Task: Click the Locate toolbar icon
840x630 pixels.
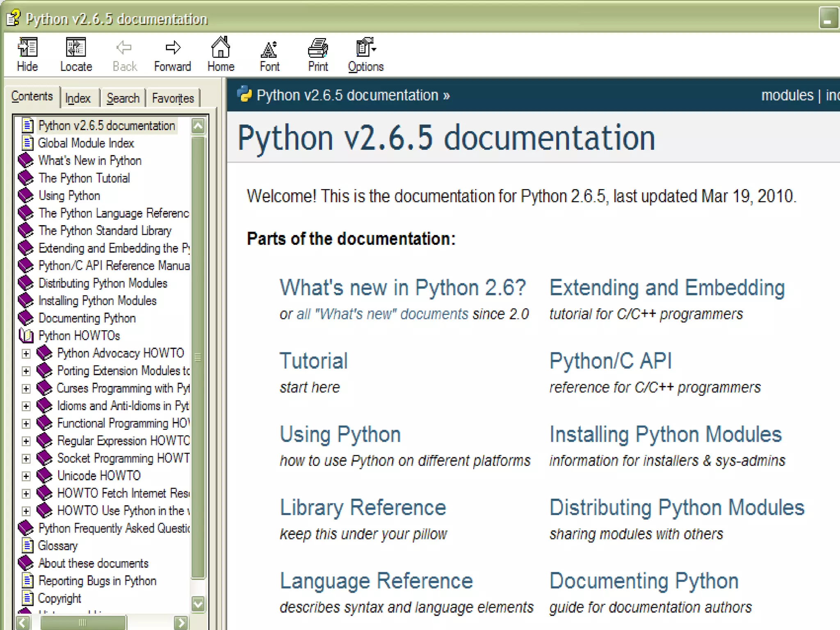Action: tap(76, 48)
